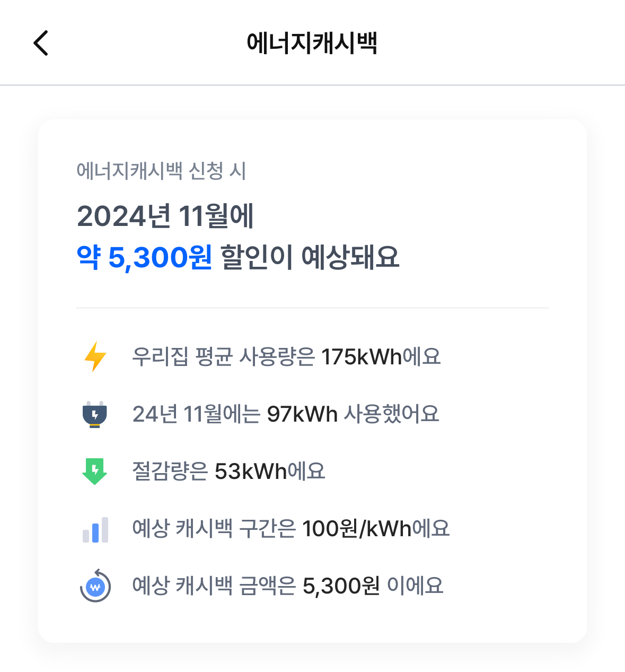
Task: Click the bold 97kWh usage value
Action: [x=302, y=414]
